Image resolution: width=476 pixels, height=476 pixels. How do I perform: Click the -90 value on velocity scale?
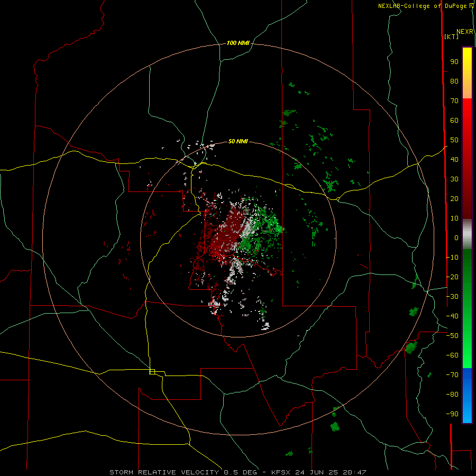452,414
